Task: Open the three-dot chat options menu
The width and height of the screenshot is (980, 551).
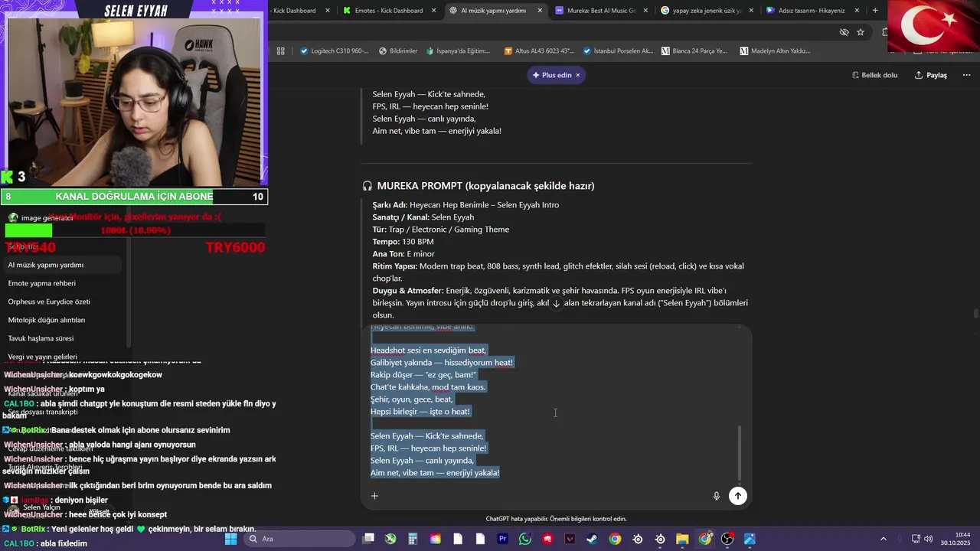Action: click(x=966, y=75)
